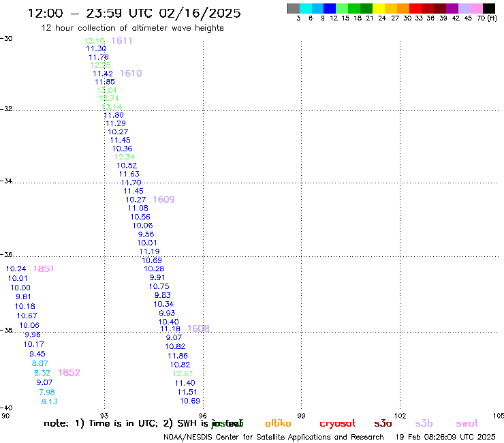
Task: Select the wave height 11.29
Action: click(x=116, y=123)
